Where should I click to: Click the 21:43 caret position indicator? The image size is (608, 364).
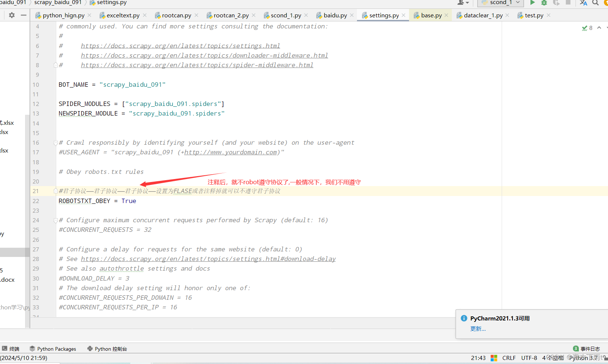[x=478, y=358]
